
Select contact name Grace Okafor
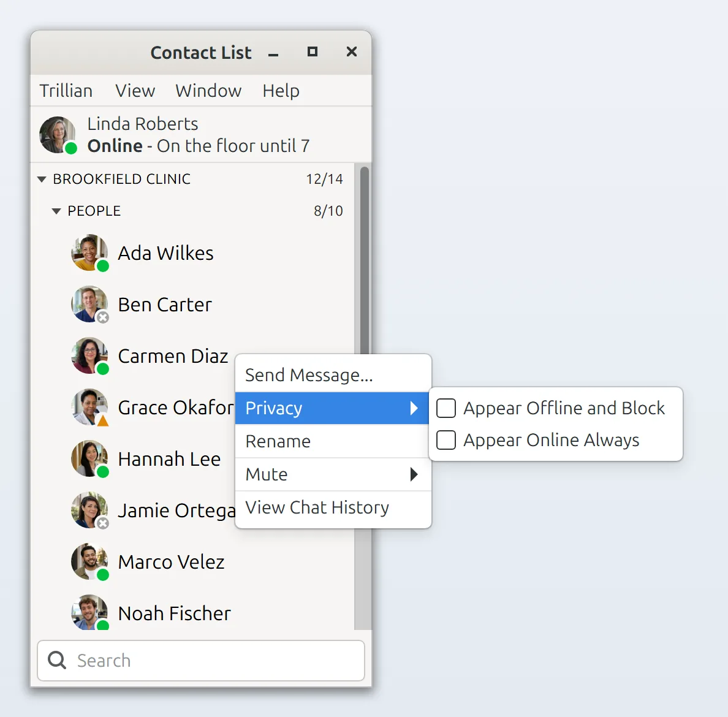click(176, 408)
